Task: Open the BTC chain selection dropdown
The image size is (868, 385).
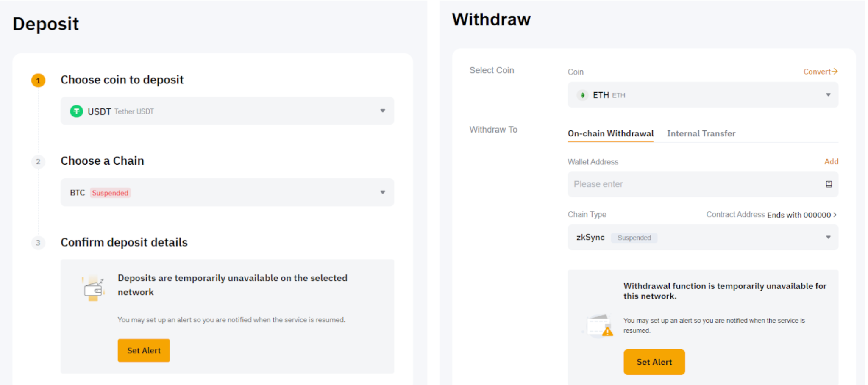Action: point(382,192)
